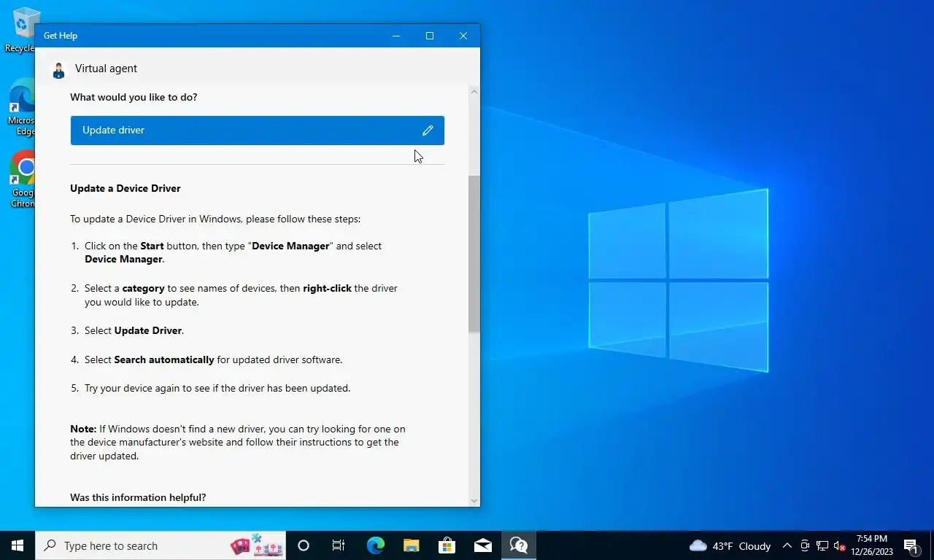Open Task View from the taskbar

coord(339,545)
